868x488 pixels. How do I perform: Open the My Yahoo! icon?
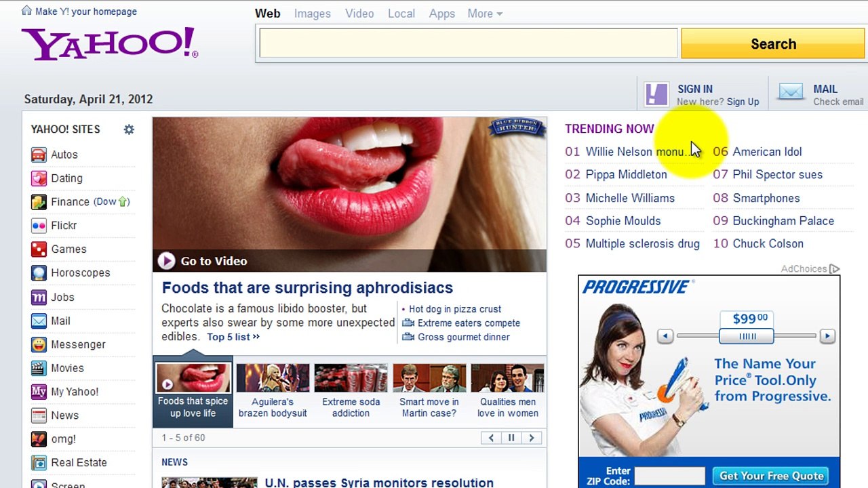pos(39,392)
